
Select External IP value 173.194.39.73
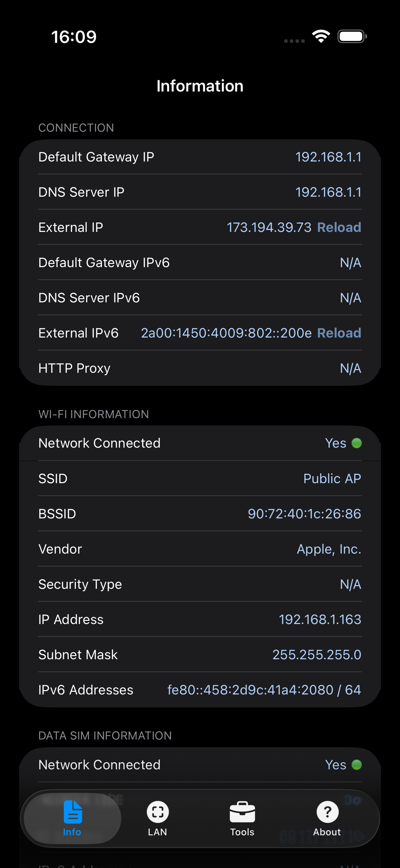[269, 227]
